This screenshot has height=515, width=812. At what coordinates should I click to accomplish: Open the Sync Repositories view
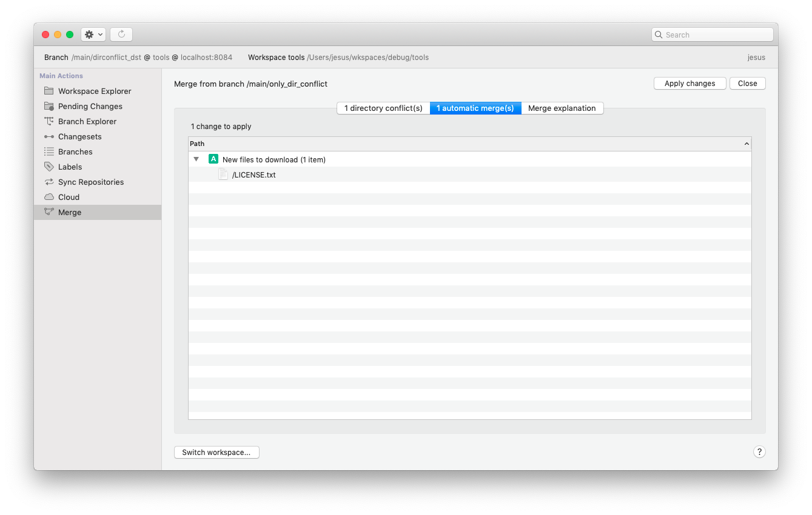pos(91,182)
